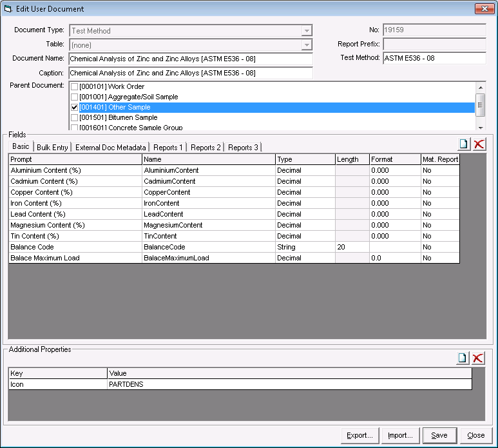Click the Import... button

click(x=400, y=436)
